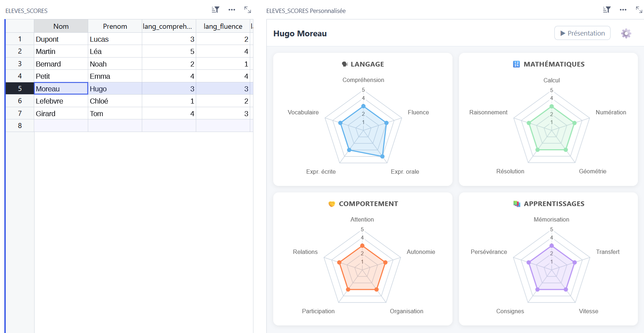Open sort and filter for ELEVES_SCORES table
Viewport: 644px width, 333px height.
coord(215,10)
